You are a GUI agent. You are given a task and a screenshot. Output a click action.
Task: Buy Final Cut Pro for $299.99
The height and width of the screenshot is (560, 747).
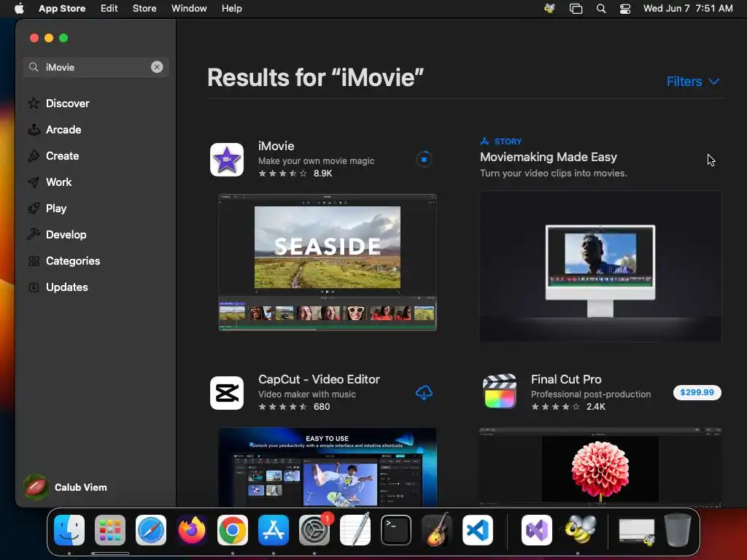(697, 392)
